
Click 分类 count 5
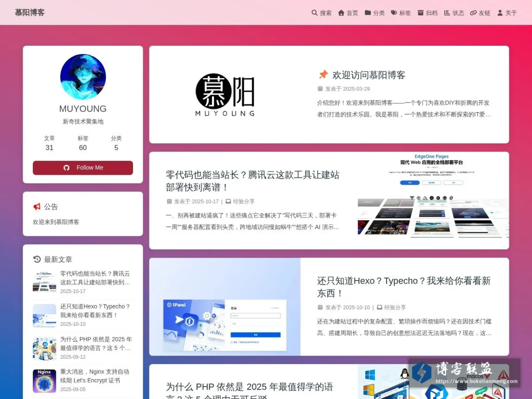coord(116,143)
